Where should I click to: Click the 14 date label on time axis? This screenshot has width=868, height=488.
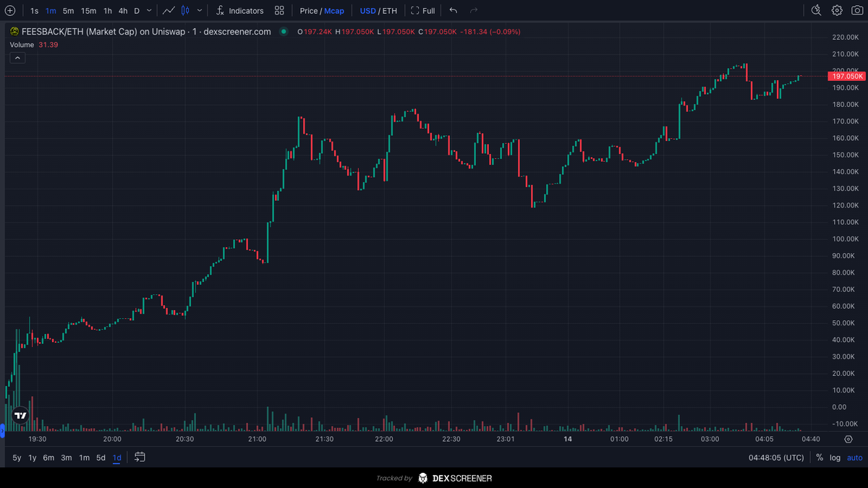(x=568, y=439)
